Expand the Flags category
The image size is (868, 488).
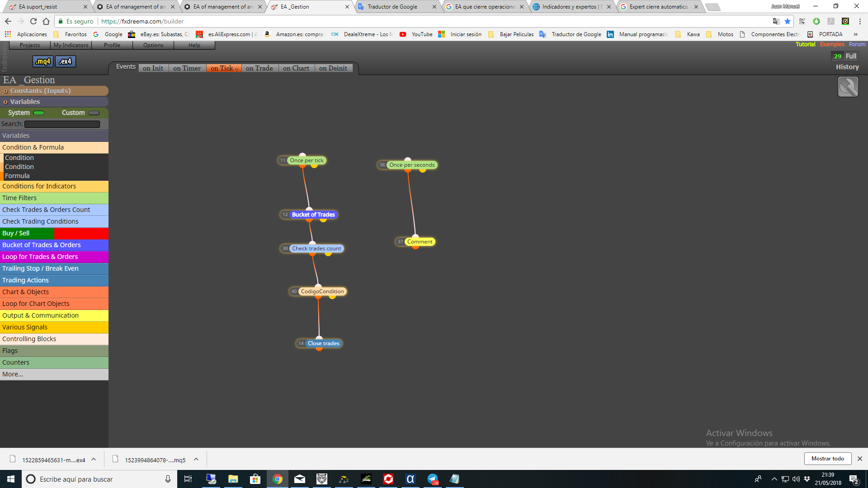(x=54, y=351)
